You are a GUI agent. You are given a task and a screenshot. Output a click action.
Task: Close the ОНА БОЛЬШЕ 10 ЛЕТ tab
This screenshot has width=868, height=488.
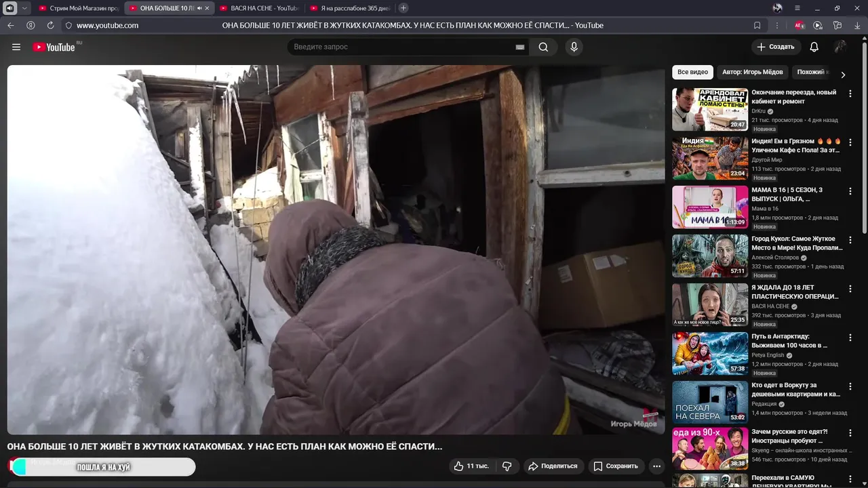tap(208, 8)
